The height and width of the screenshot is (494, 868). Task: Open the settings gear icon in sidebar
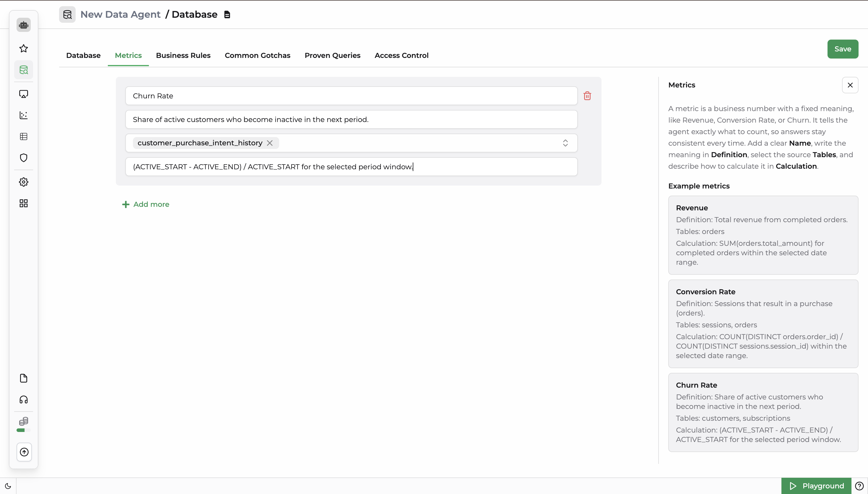click(24, 182)
